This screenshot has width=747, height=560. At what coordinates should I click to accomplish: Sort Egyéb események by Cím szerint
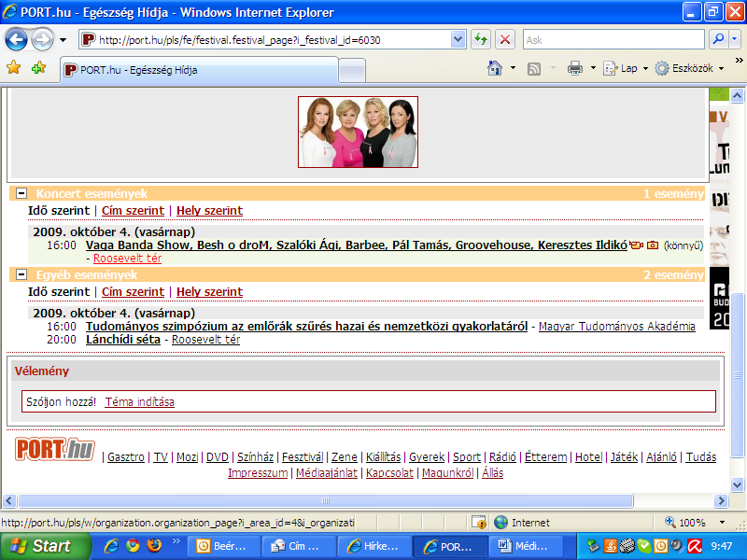pyautogui.click(x=133, y=292)
